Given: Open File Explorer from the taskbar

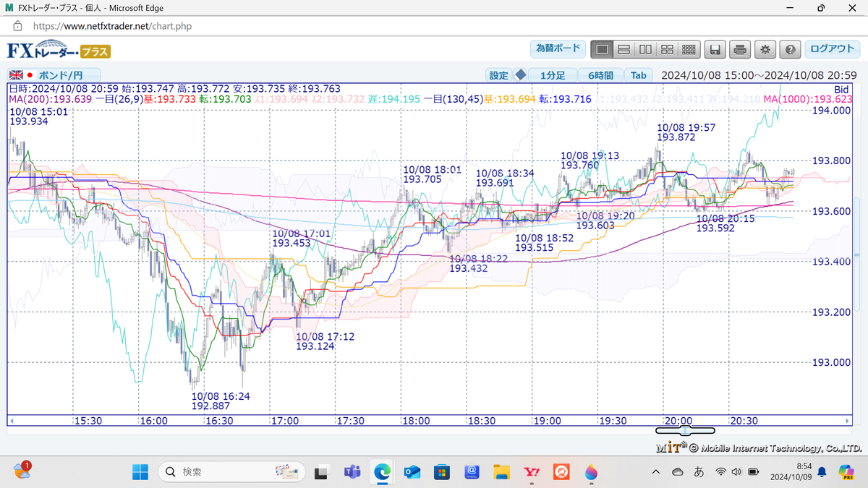Looking at the screenshot, I should coord(501,472).
